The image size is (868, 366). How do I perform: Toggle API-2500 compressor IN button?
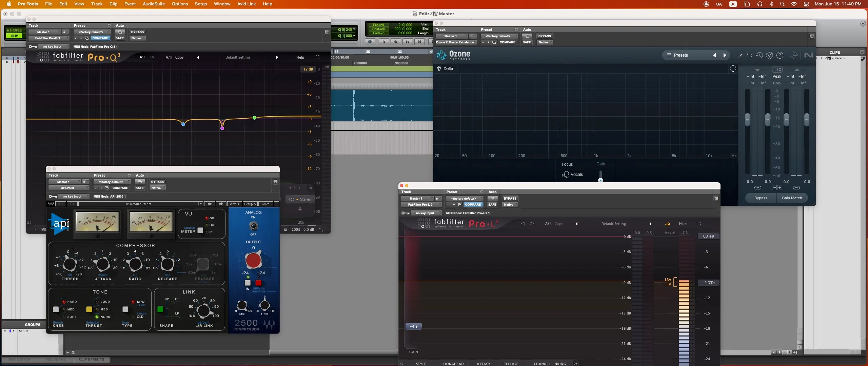248,283
